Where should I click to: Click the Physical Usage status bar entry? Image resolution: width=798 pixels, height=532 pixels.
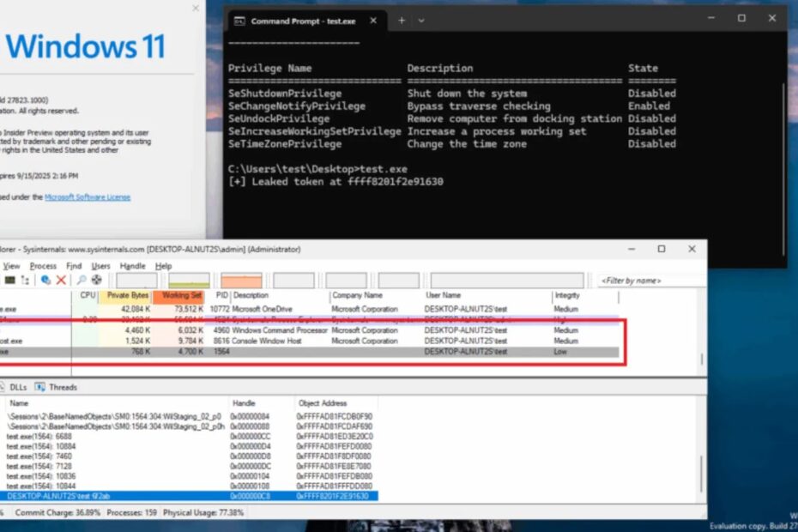[203, 512]
